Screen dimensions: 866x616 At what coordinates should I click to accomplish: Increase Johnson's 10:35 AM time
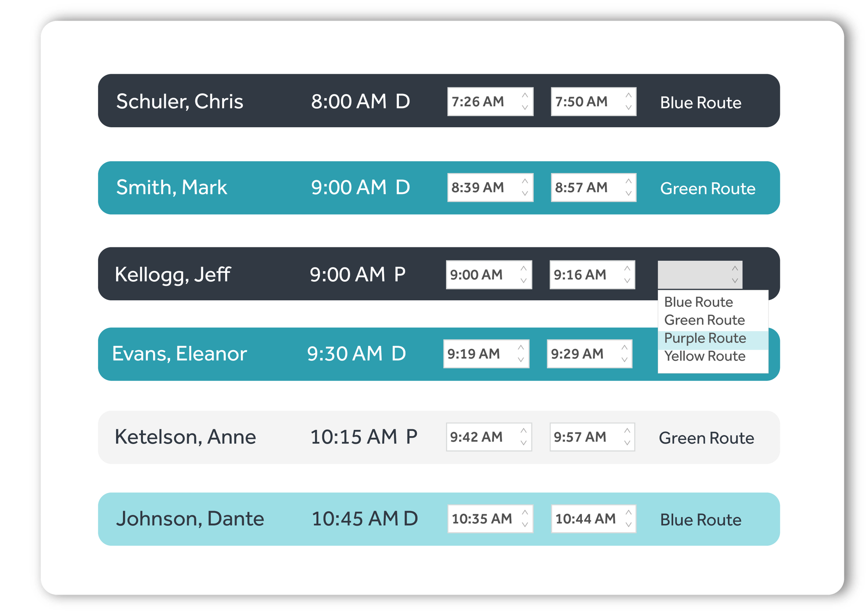[x=525, y=513]
